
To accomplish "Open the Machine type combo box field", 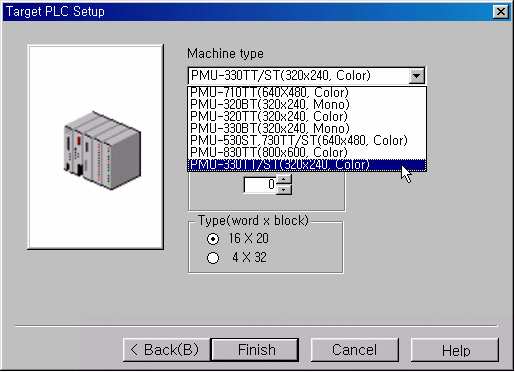I will click(x=306, y=76).
